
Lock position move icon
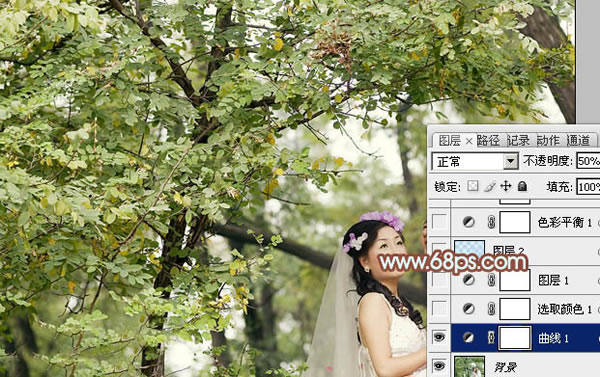[506, 186]
